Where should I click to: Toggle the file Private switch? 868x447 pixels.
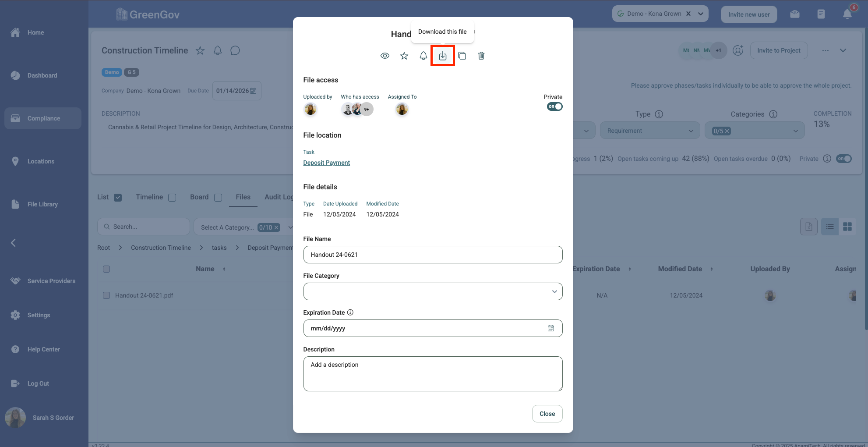[x=554, y=106]
